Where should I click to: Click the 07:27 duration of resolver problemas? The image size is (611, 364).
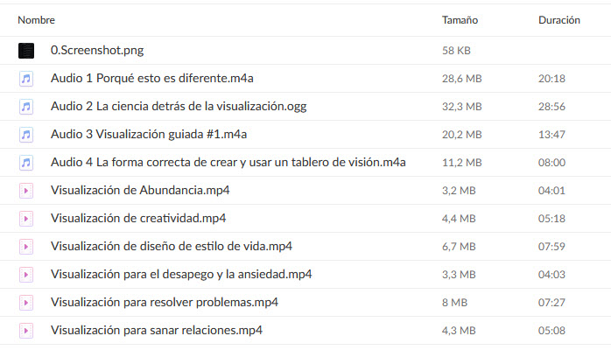click(551, 303)
